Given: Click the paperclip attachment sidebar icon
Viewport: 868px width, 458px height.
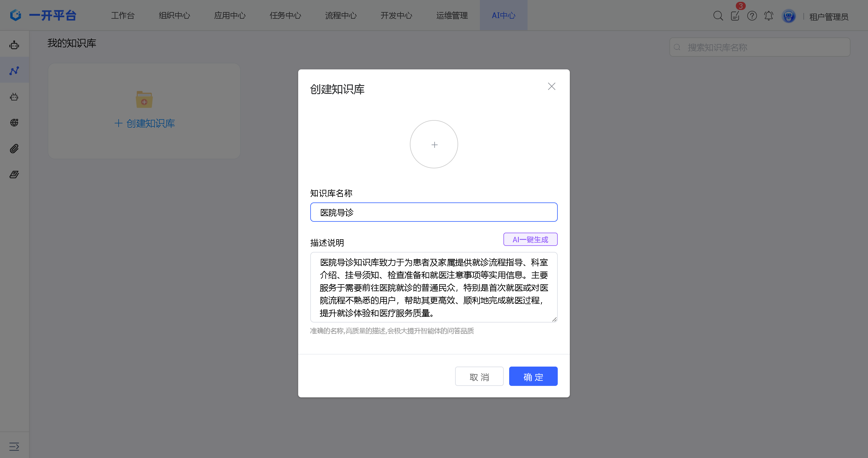Looking at the screenshot, I should point(14,148).
